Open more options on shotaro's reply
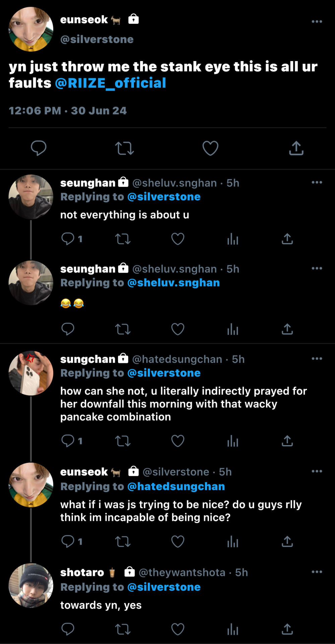 click(317, 572)
